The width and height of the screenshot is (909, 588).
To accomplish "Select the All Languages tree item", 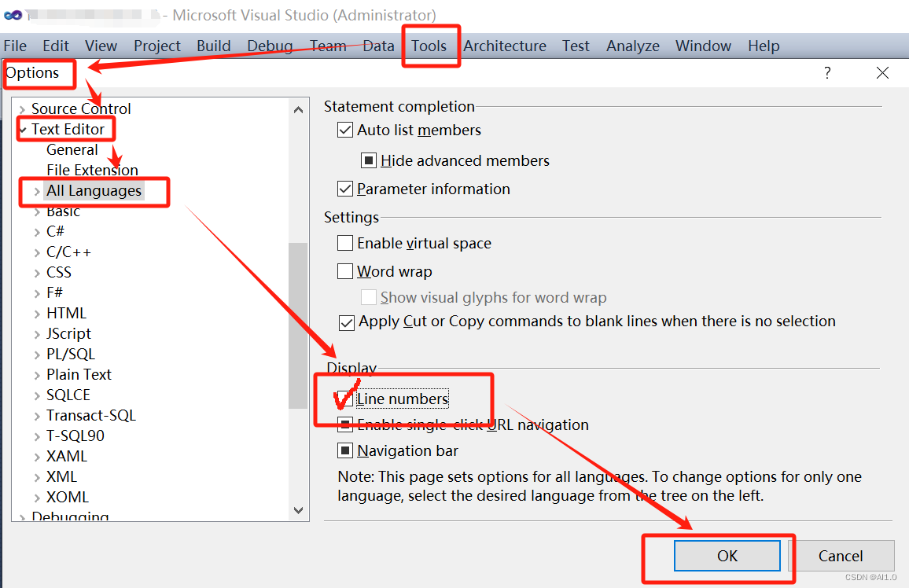I will pos(94,190).
